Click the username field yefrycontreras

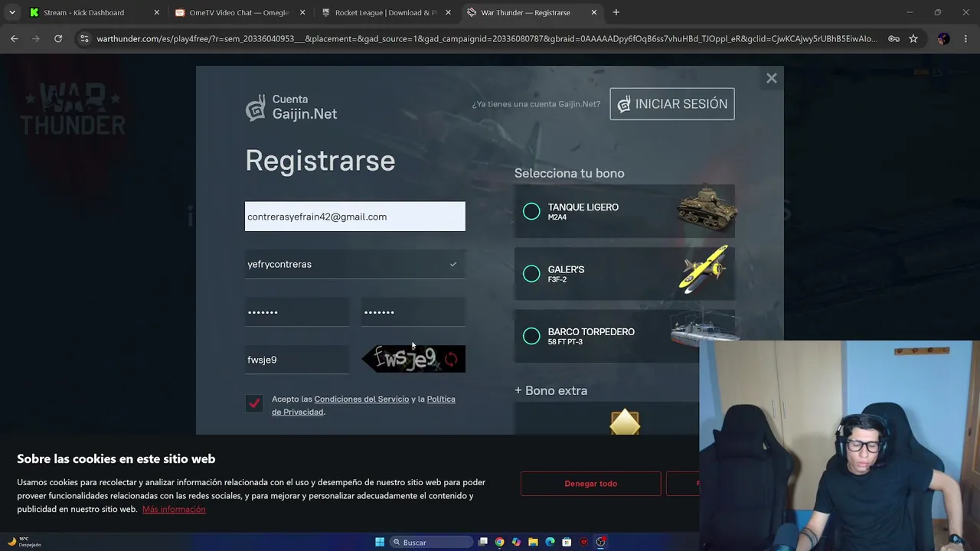[x=355, y=264]
